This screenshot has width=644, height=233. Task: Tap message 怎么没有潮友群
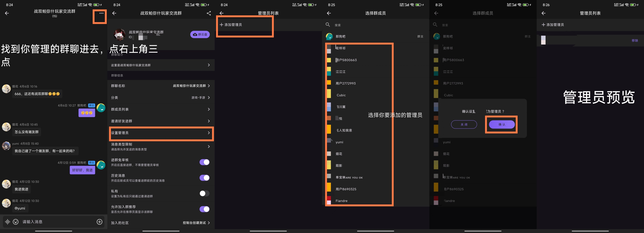[x=27, y=132]
